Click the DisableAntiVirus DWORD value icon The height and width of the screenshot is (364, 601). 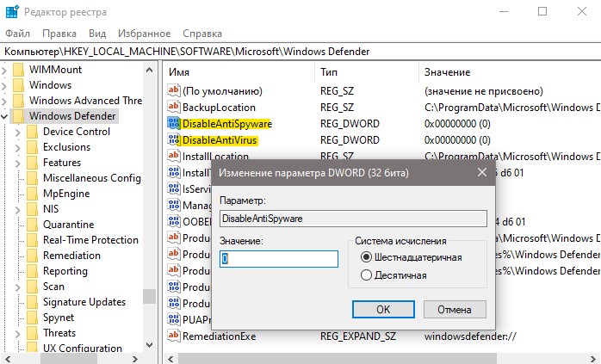click(174, 140)
